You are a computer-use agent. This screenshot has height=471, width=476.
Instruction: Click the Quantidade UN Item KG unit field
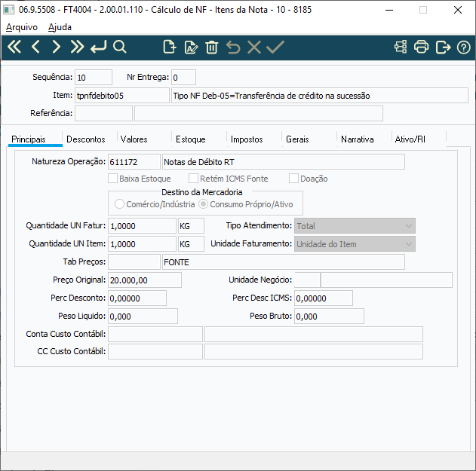pyautogui.click(x=191, y=244)
